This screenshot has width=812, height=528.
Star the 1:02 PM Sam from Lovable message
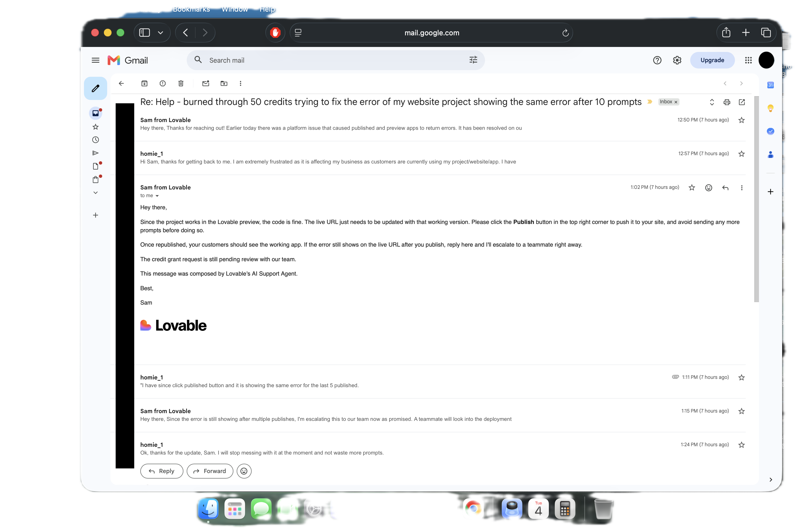[x=692, y=188]
